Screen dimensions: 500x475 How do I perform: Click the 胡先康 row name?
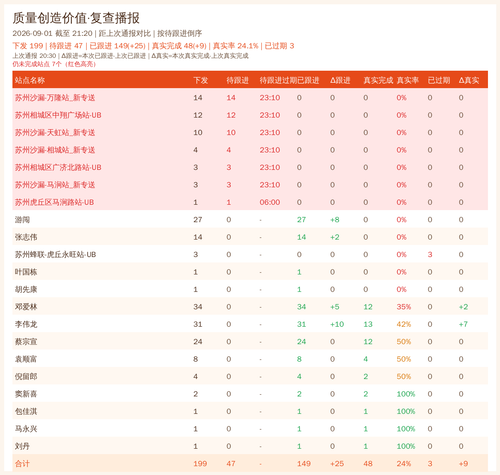(26, 289)
